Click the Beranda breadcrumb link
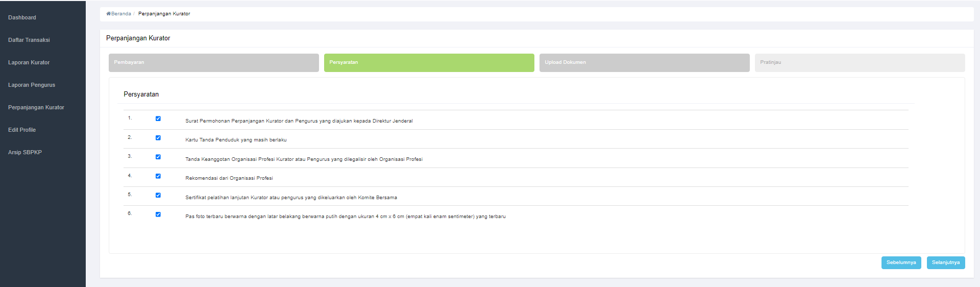This screenshot has width=980, height=287. (121, 14)
